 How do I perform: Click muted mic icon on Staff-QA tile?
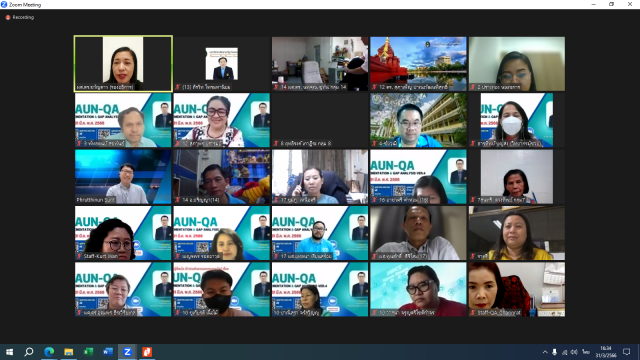pyautogui.click(x=473, y=313)
